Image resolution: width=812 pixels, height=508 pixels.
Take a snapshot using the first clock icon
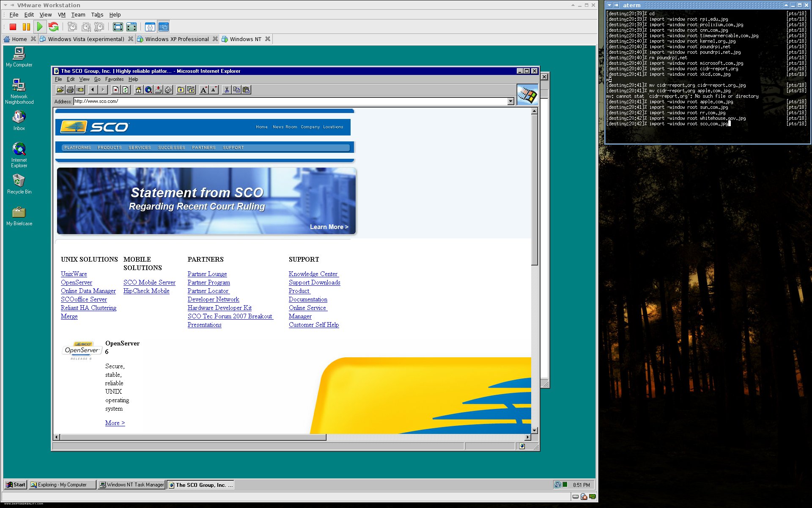[x=72, y=27]
